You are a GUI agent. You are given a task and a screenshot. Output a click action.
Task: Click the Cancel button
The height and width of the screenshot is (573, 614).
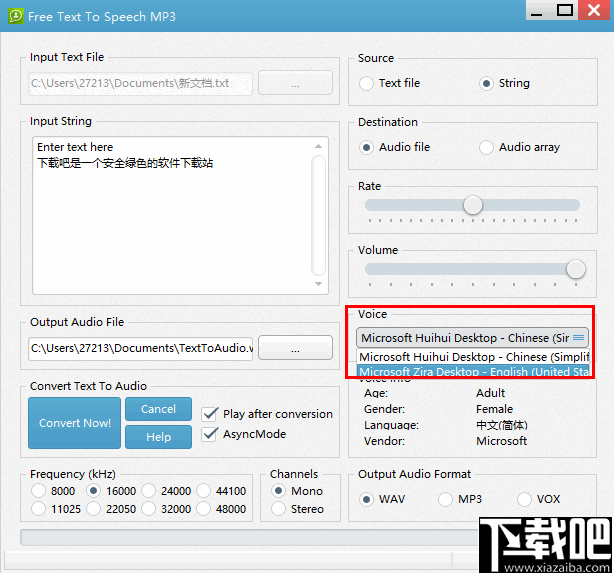click(x=159, y=409)
